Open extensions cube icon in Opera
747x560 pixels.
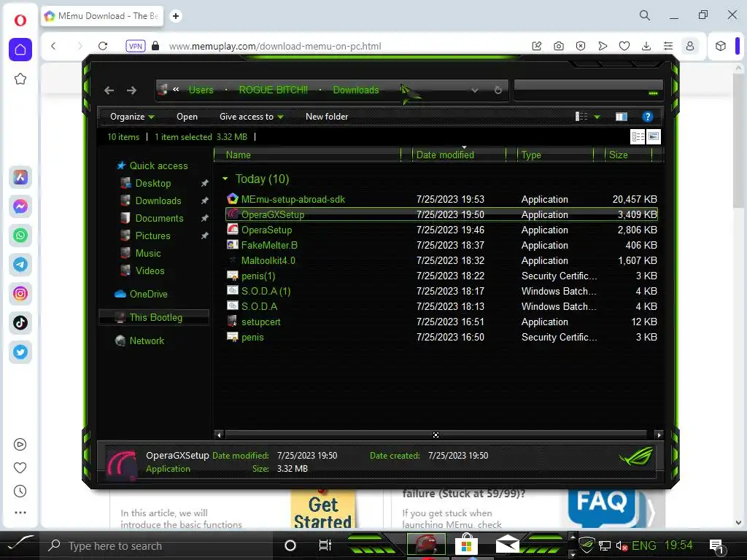[x=720, y=46]
